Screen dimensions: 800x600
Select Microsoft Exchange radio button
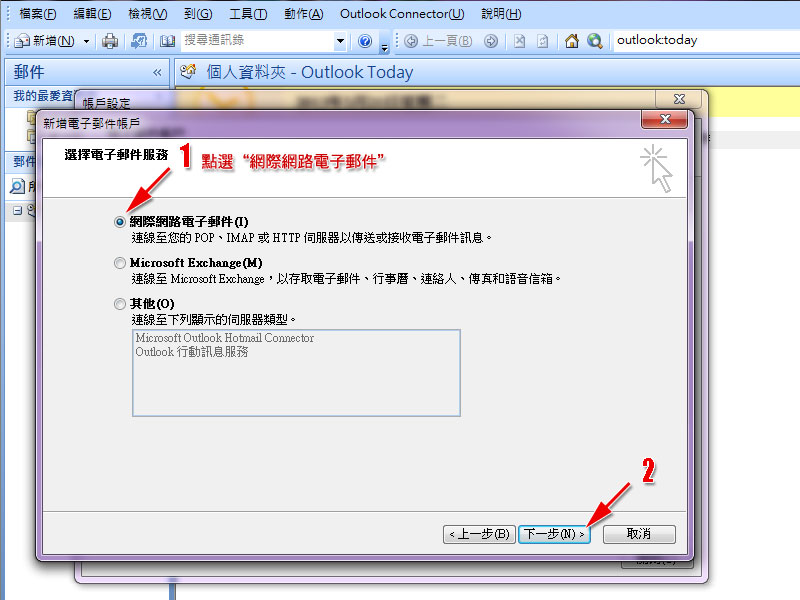coord(119,263)
